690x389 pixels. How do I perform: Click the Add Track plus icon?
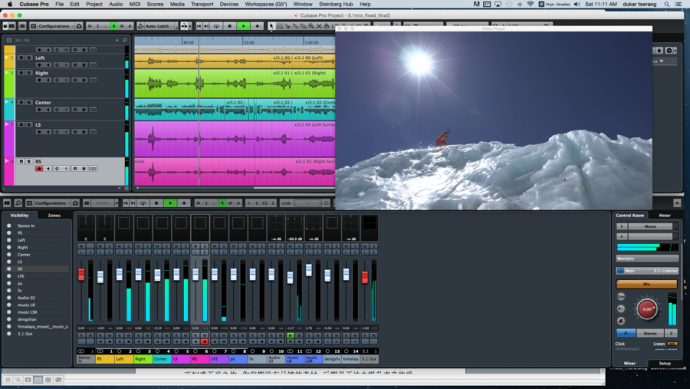pos(117,40)
